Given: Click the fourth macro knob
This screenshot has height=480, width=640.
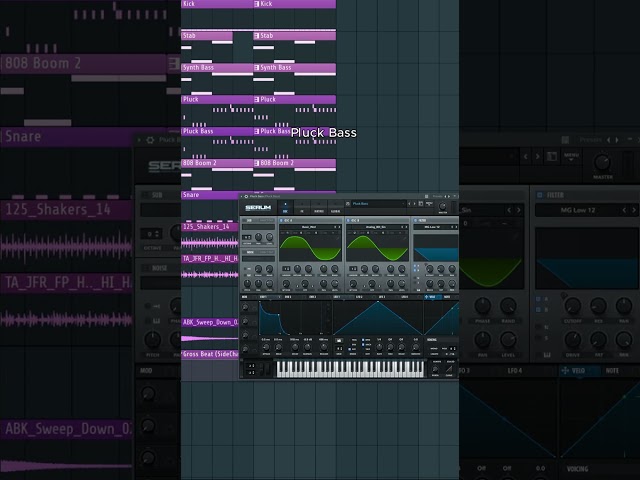Looking at the screenshot, I should click(245, 349).
